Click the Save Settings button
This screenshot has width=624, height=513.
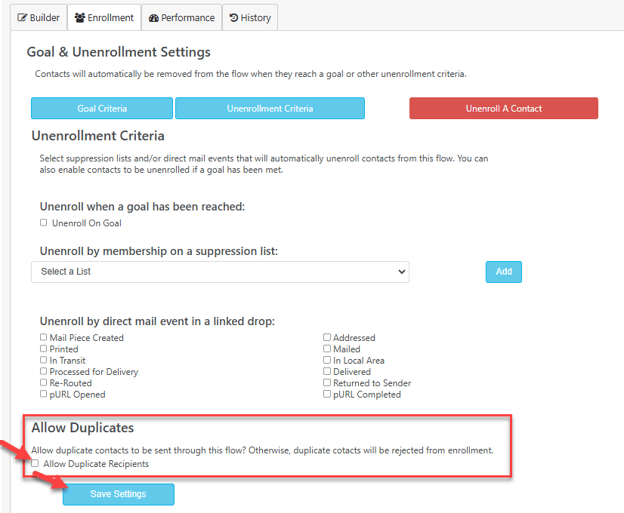pyautogui.click(x=118, y=494)
